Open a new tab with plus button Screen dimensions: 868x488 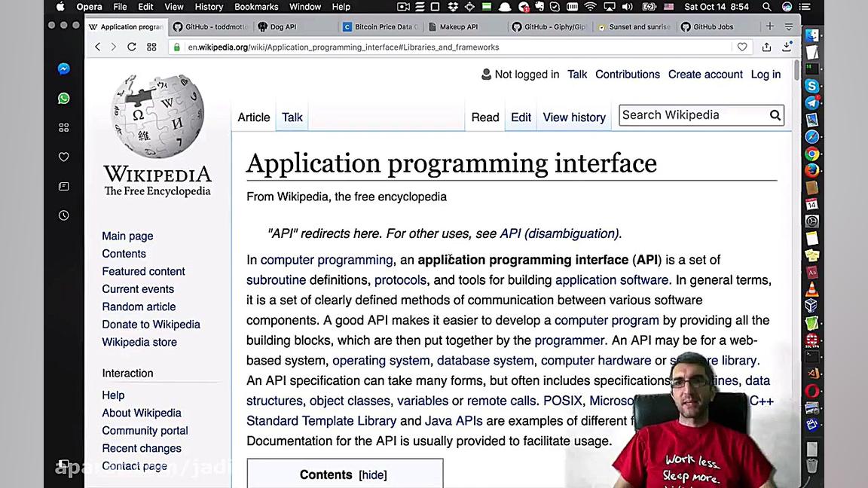click(769, 26)
